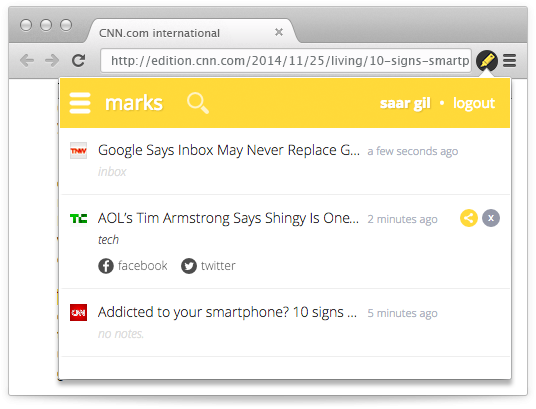Share the AOL Tim Armstrong bookmark

pos(469,218)
